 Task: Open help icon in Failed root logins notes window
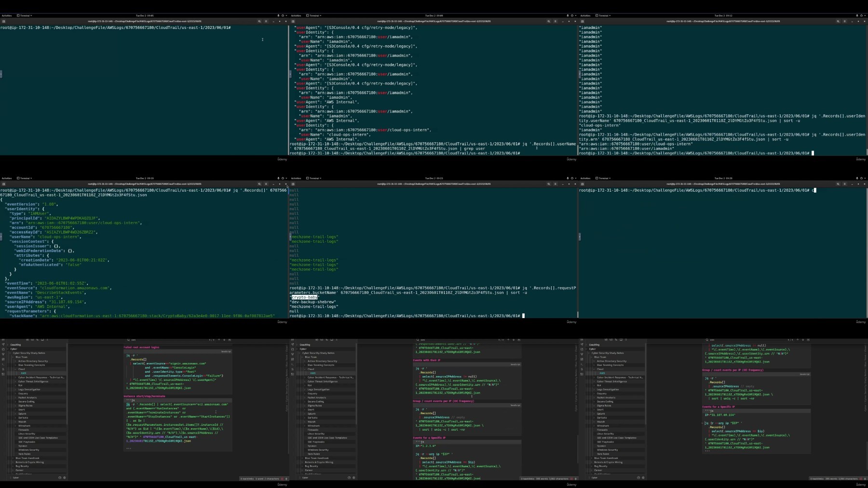[x=60, y=478]
